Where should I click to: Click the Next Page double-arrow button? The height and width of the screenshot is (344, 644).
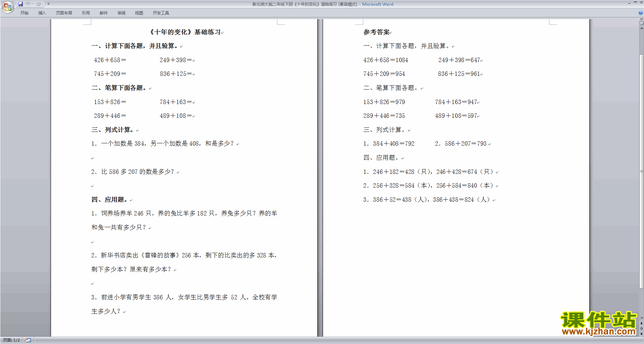click(641, 334)
